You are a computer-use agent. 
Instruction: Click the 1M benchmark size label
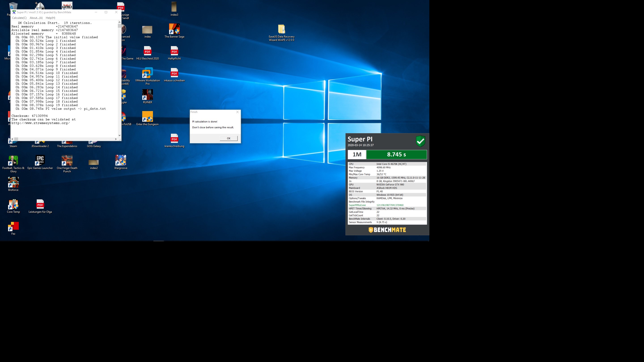(x=357, y=154)
